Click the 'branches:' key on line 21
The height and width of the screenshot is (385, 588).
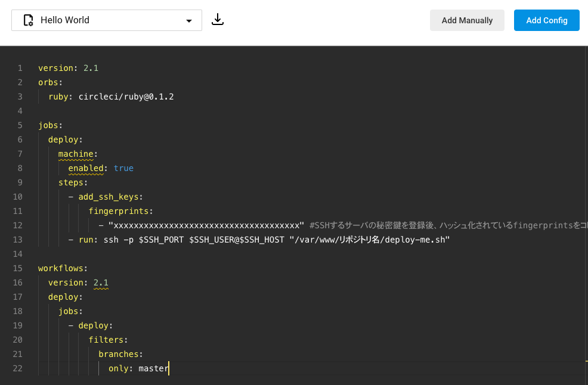click(x=120, y=354)
